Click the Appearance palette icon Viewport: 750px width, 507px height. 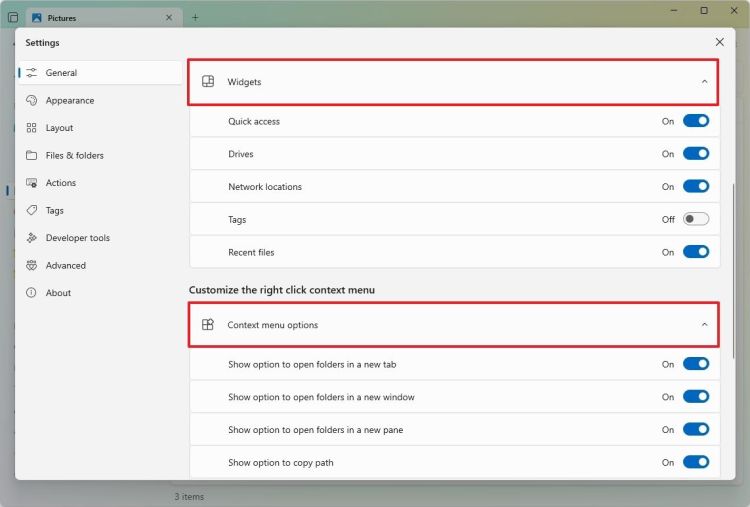click(x=32, y=100)
